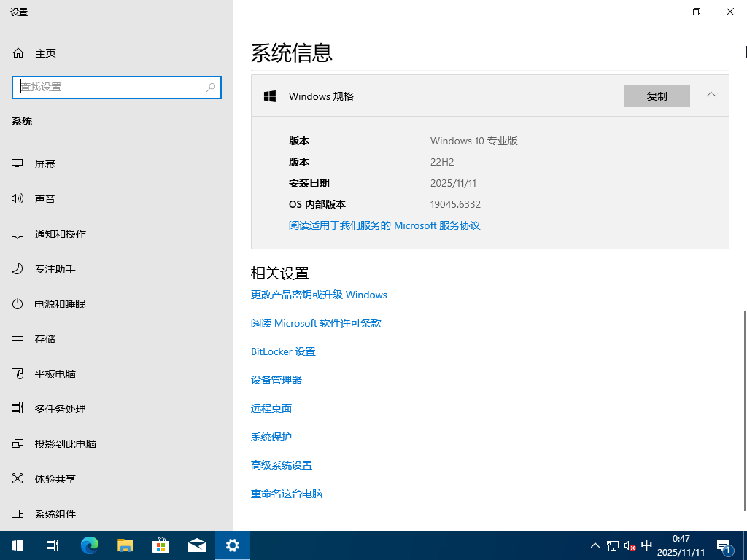This screenshot has height=560, width=747.
Task: Open the 屏幕 (Display) settings icon
Action: (45, 163)
